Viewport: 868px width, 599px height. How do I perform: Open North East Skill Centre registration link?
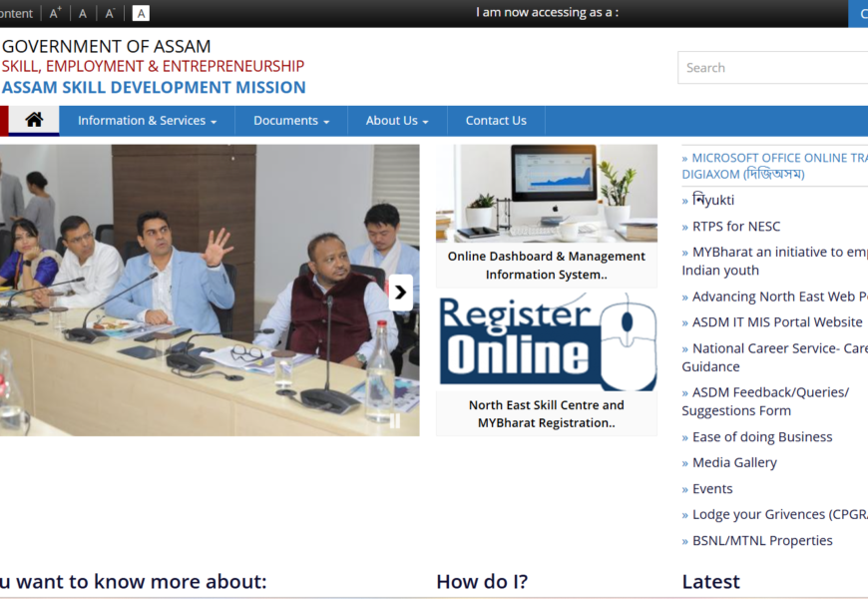pyautogui.click(x=547, y=414)
